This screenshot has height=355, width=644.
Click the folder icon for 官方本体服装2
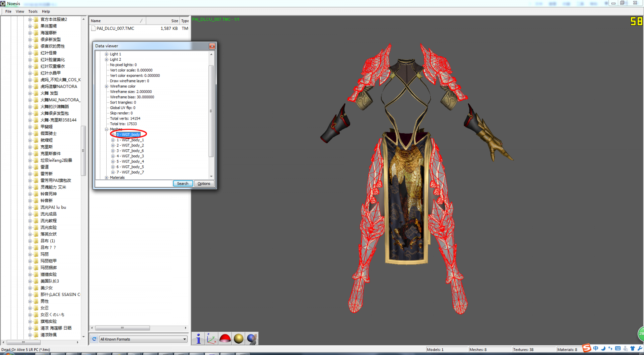pos(36,19)
